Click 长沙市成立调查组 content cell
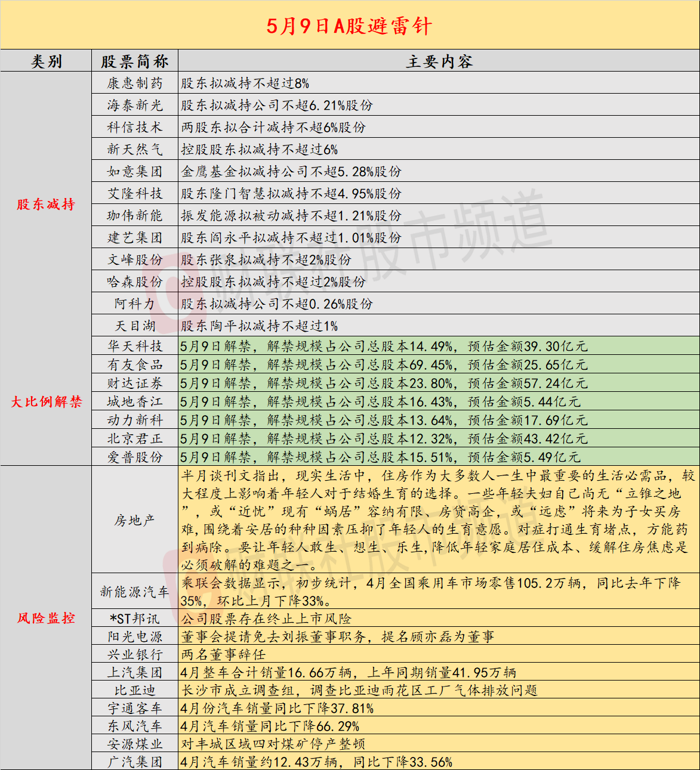This screenshot has width=700, height=770. pos(439,690)
